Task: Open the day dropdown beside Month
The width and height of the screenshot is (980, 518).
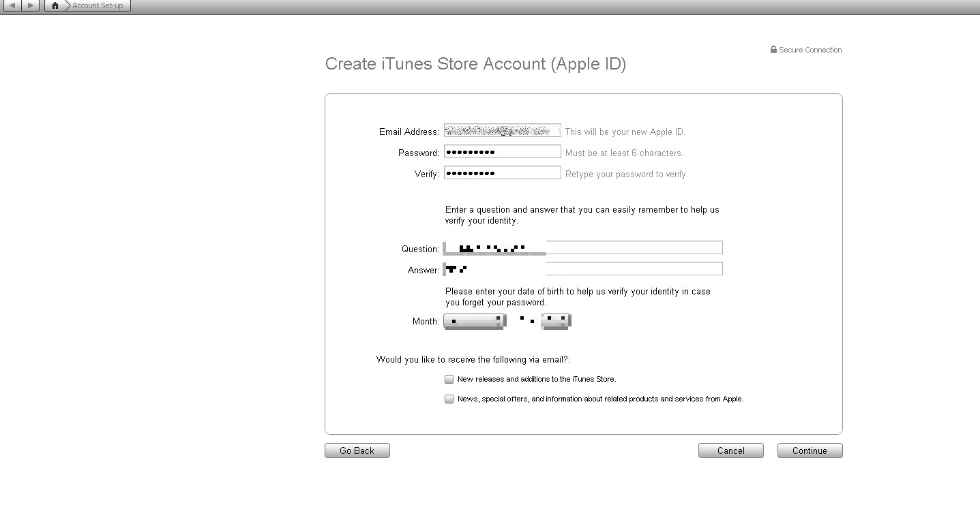Action: (x=555, y=321)
